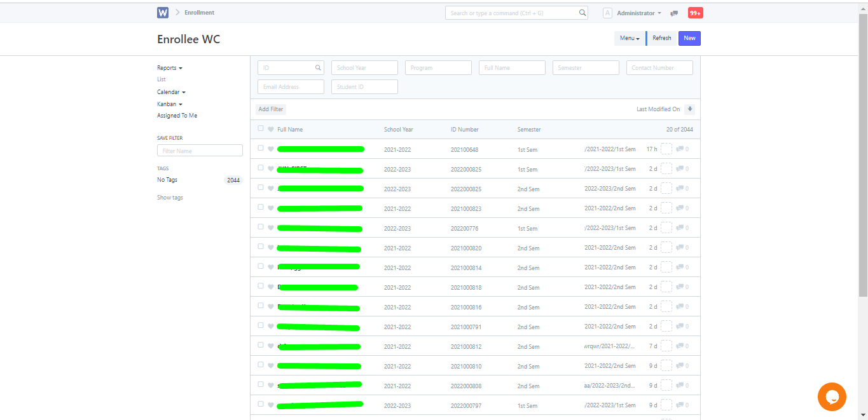This screenshot has height=420, width=868.
Task: Open the orange chat bubble widget
Action: click(832, 396)
